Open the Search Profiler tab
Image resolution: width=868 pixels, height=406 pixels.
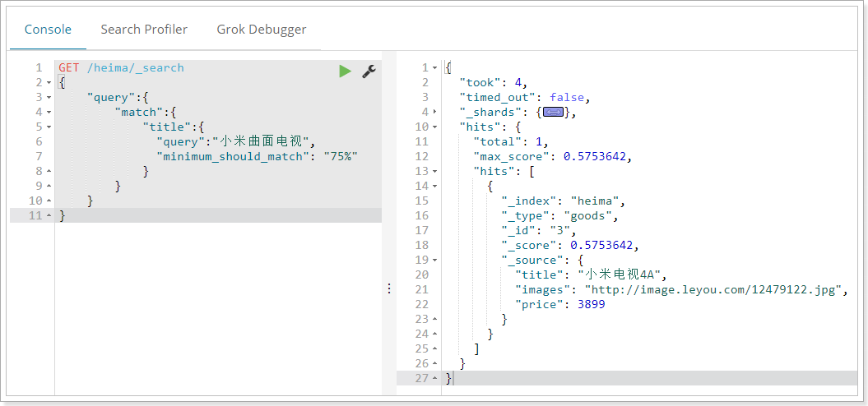[144, 30]
